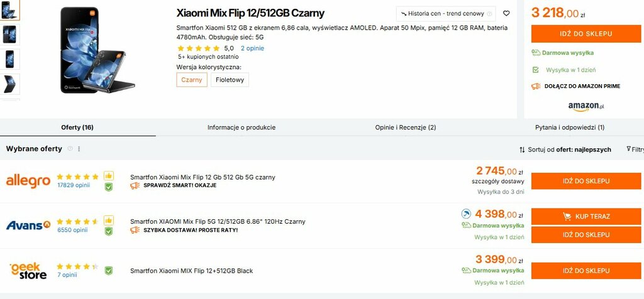The height and width of the screenshot is (299, 644).
Task: Select the Czarny color version
Action: tap(192, 80)
